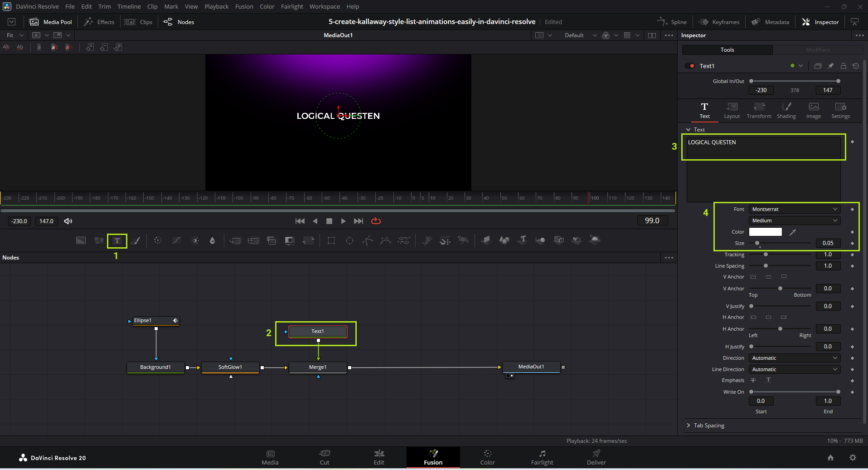Open the Montserrat font dropdown

[x=794, y=209]
